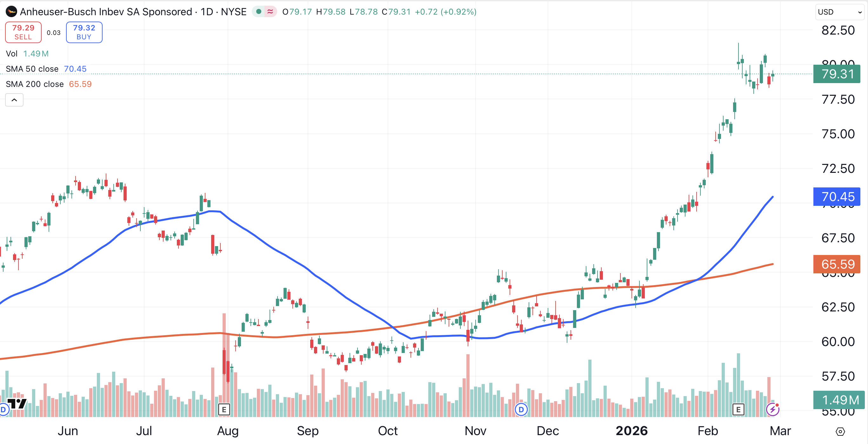Screen dimensions: 868x444
Task: Open the USD currency dropdown
Action: (x=839, y=12)
